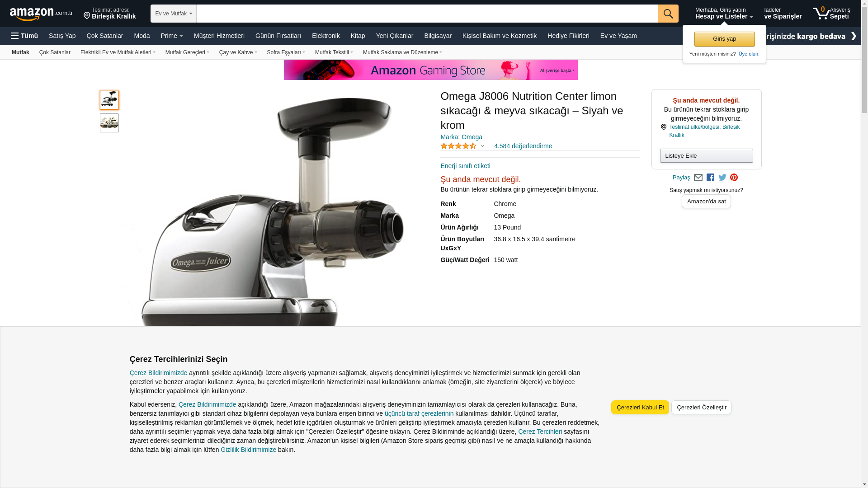Accept cookies with Çerezleri Kabul Et
This screenshot has width=868, height=488.
tap(640, 407)
